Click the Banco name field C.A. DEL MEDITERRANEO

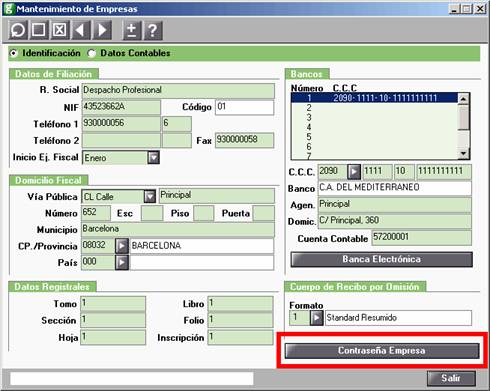coord(395,188)
